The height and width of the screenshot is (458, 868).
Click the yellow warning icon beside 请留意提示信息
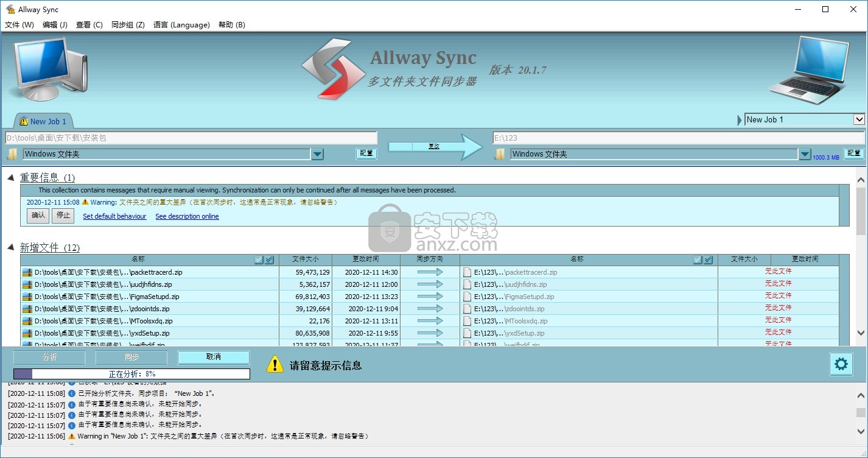pyautogui.click(x=275, y=364)
